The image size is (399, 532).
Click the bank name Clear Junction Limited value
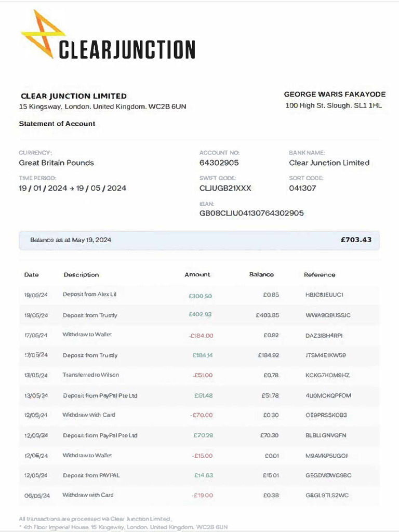329,163
